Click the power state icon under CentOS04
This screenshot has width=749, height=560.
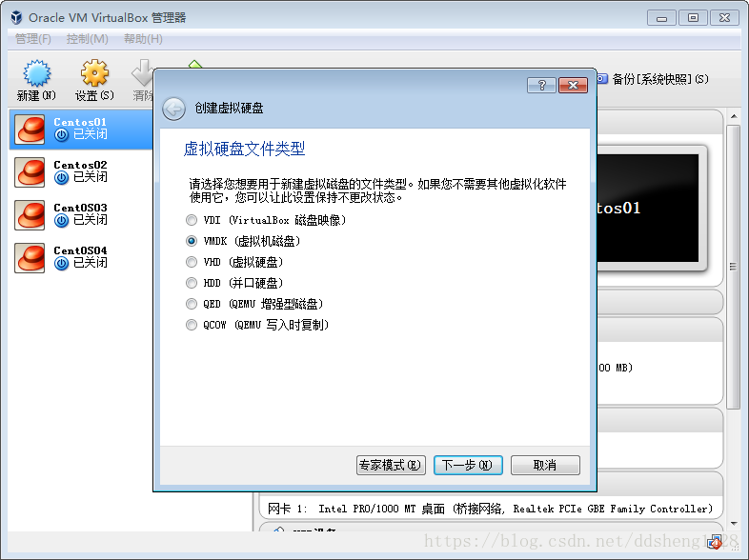(61, 264)
